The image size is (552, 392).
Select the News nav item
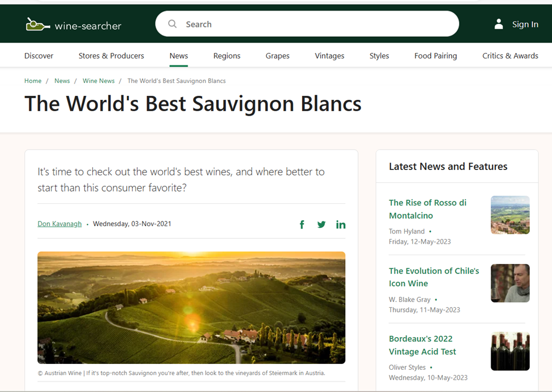coord(179,55)
